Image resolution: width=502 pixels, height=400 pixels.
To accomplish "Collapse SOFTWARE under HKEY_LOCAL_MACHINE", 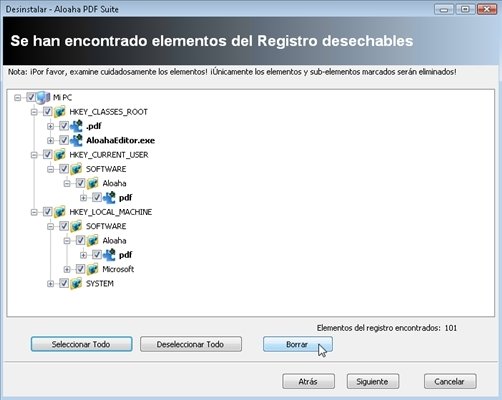I will point(50,227).
